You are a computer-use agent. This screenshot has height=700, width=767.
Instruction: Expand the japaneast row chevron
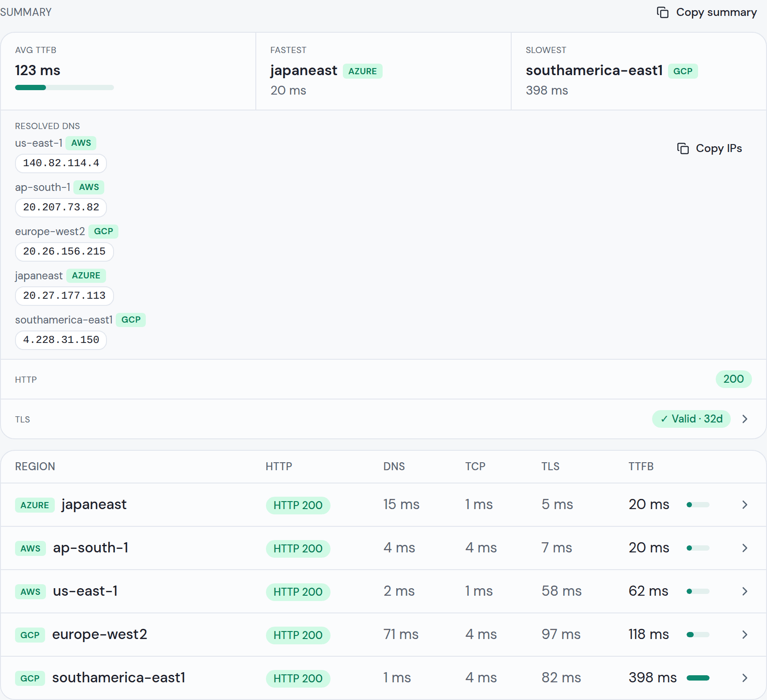[x=745, y=505]
